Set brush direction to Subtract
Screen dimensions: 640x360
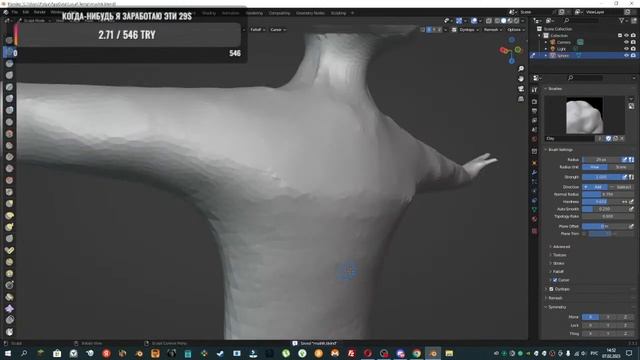pos(621,187)
